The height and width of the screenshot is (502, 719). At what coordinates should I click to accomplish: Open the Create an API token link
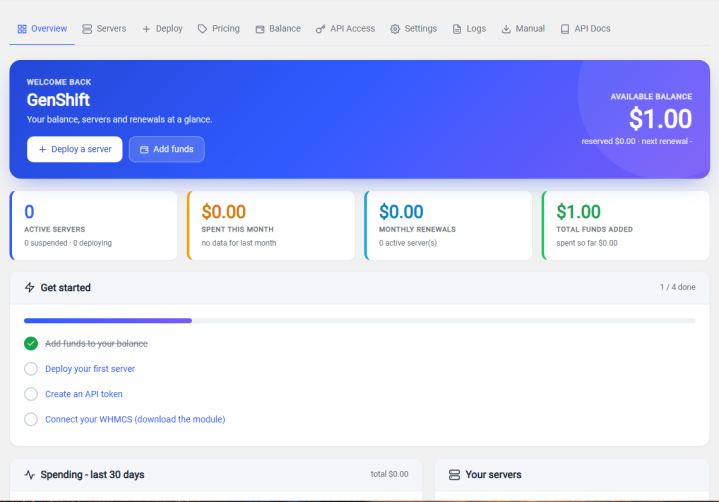84,394
